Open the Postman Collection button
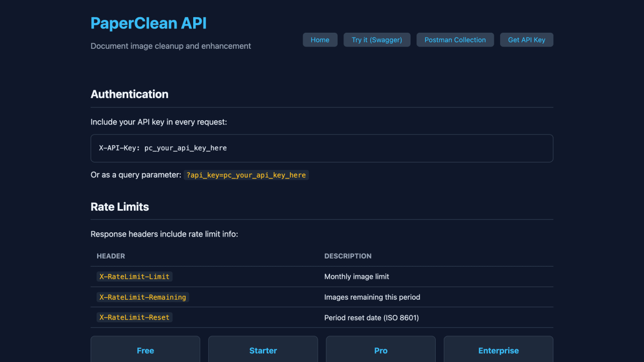This screenshot has width=644, height=362. click(455, 40)
